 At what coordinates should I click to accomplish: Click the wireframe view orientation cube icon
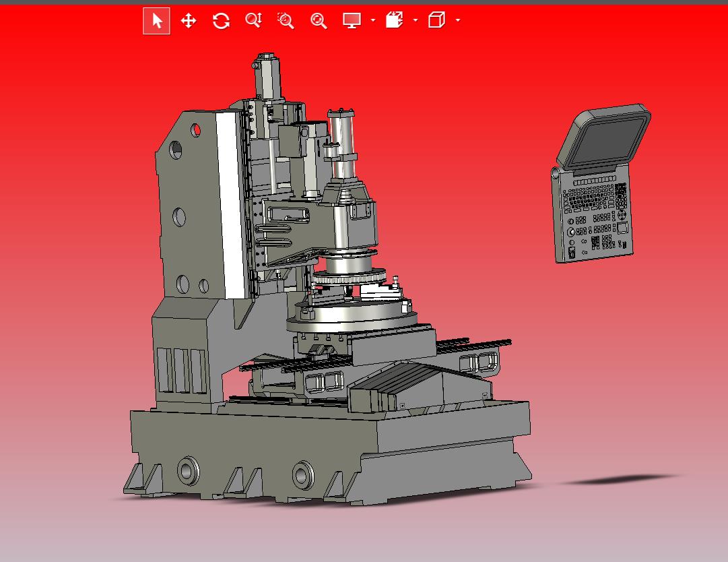tap(436, 20)
